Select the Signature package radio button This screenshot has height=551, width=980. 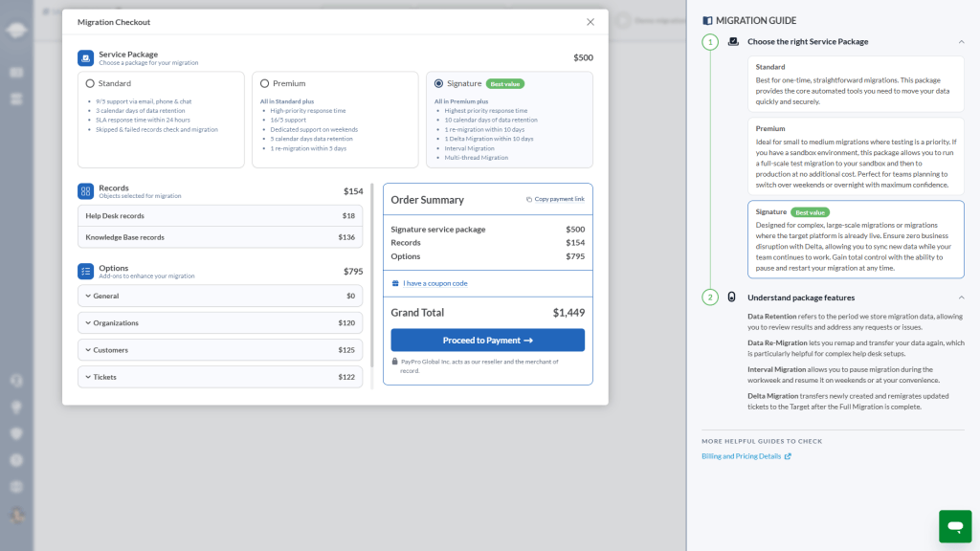tap(438, 83)
